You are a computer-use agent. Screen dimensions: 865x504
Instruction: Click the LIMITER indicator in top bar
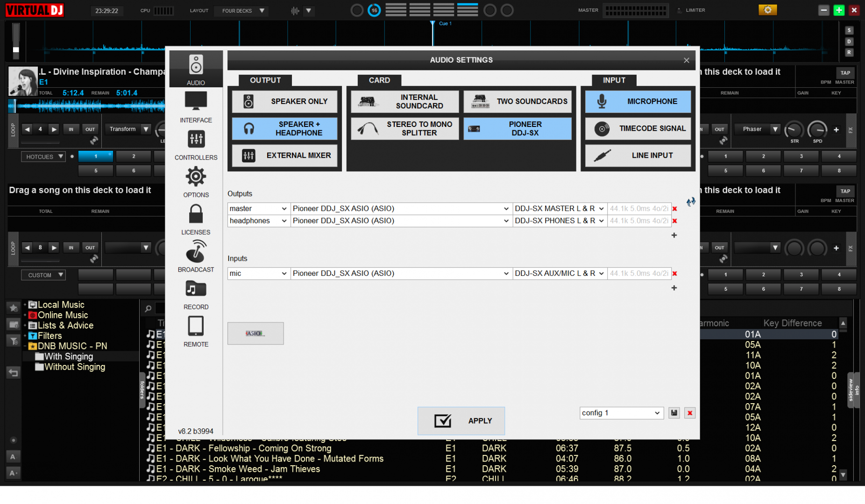(691, 10)
